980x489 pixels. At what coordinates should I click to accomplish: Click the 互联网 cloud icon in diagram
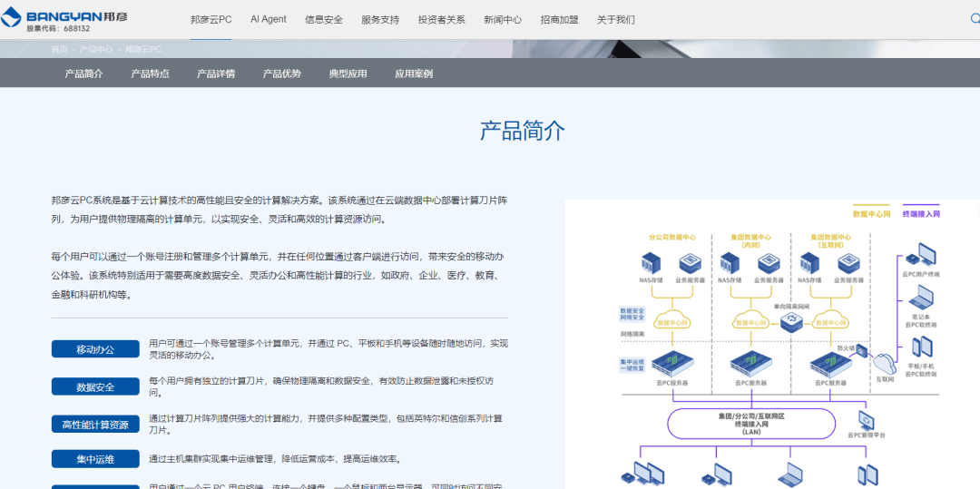tap(885, 364)
